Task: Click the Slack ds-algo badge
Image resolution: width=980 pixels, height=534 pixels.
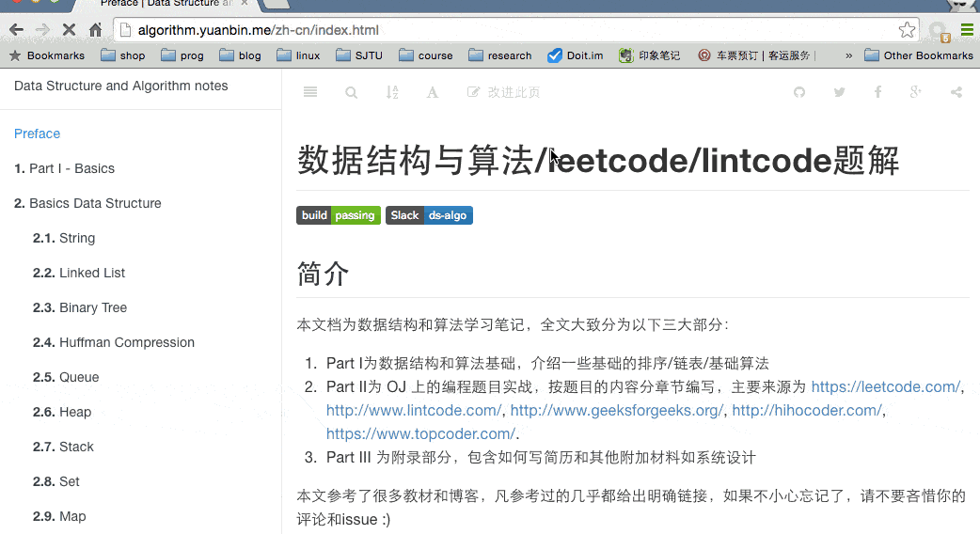Action: [430, 215]
